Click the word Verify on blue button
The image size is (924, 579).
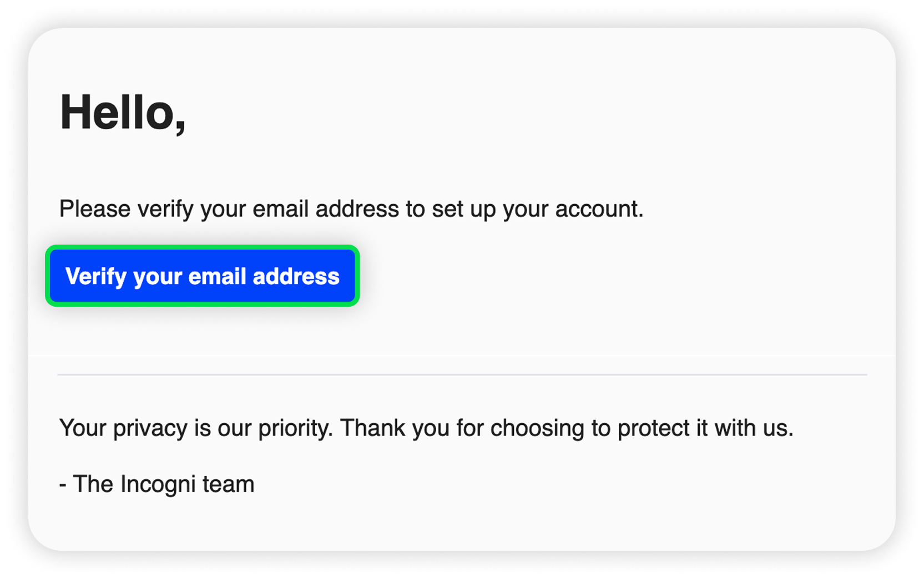click(x=96, y=277)
